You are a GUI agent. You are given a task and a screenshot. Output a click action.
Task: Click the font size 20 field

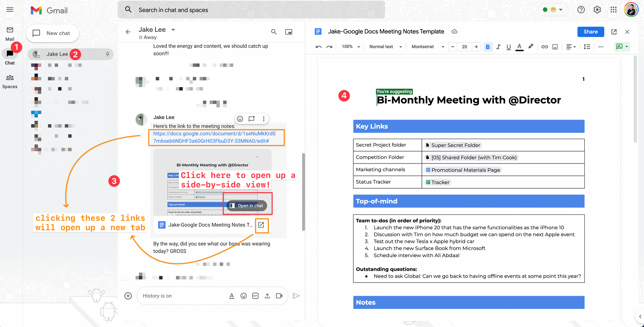464,47
